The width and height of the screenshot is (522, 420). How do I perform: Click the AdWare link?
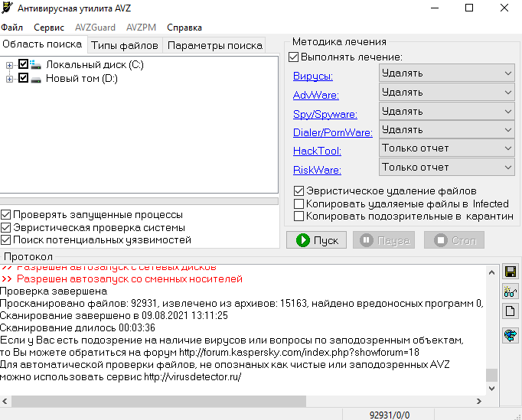pos(316,95)
